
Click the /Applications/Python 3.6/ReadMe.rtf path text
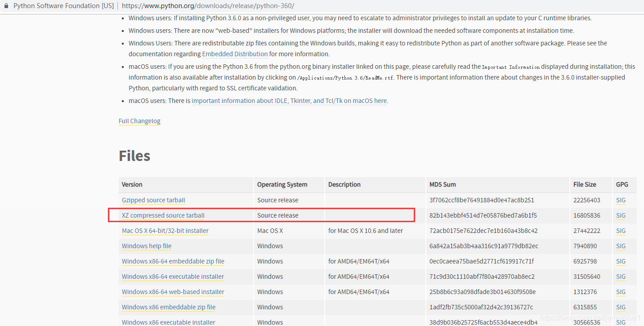click(x=346, y=78)
